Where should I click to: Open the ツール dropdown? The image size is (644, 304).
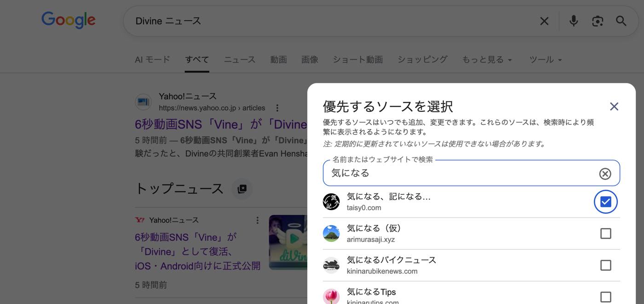coord(546,60)
